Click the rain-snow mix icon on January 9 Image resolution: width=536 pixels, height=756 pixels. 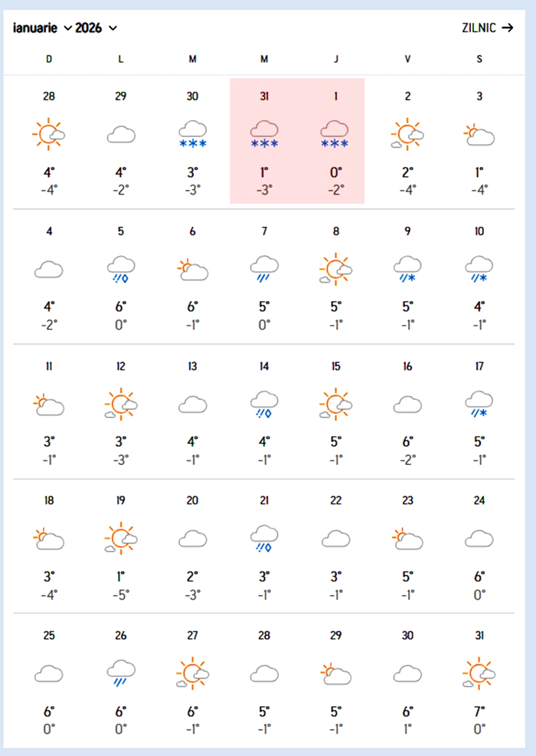(407, 269)
